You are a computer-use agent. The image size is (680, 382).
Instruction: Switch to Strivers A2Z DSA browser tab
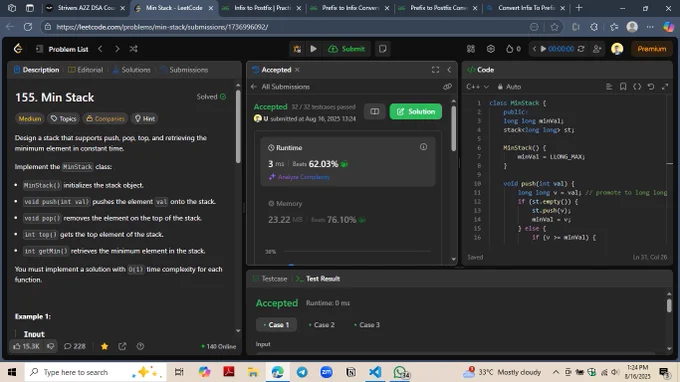point(86,8)
